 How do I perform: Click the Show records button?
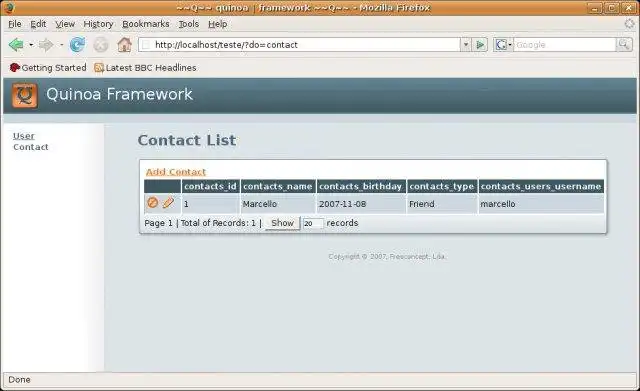click(282, 223)
